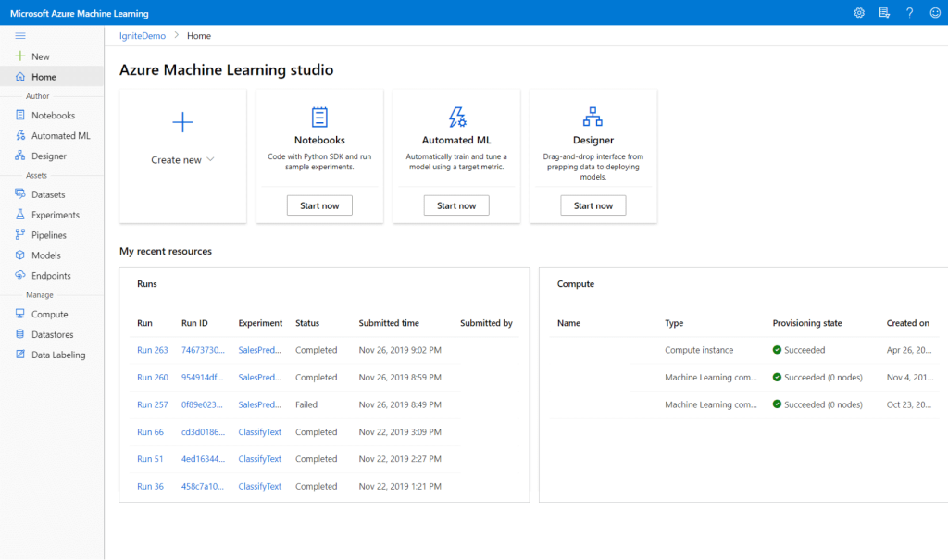Click the Oct 23 created-on cell
Image resolution: width=948 pixels, height=560 pixels.
(909, 404)
